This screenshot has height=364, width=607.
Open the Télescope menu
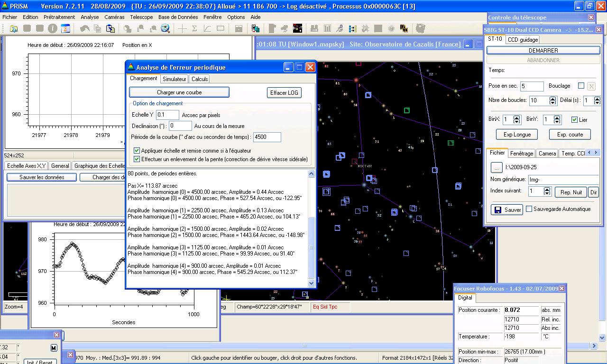point(141,17)
